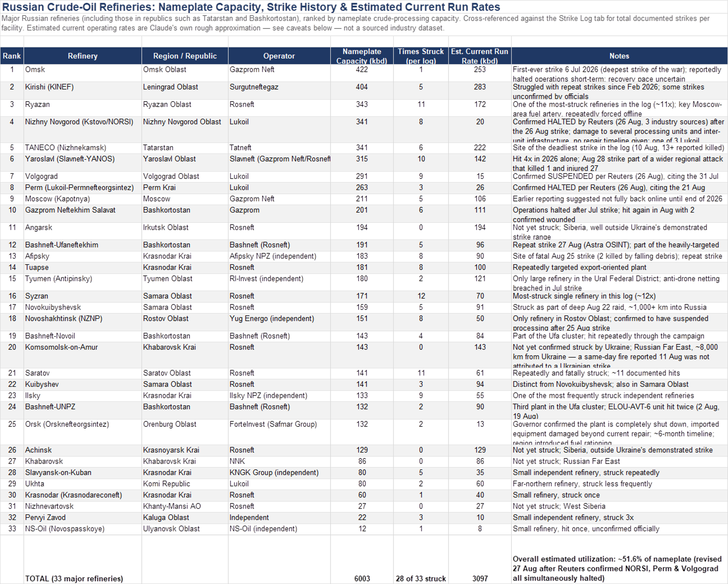The image size is (728, 584).
Task: Select the Ryazan refinery name cell
Action: (83, 108)
